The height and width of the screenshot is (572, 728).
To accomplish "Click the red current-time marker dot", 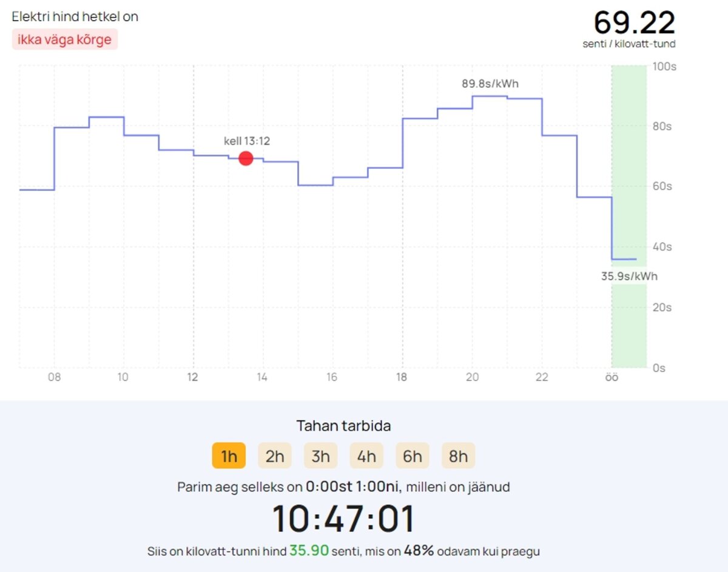I will point(246,158).
